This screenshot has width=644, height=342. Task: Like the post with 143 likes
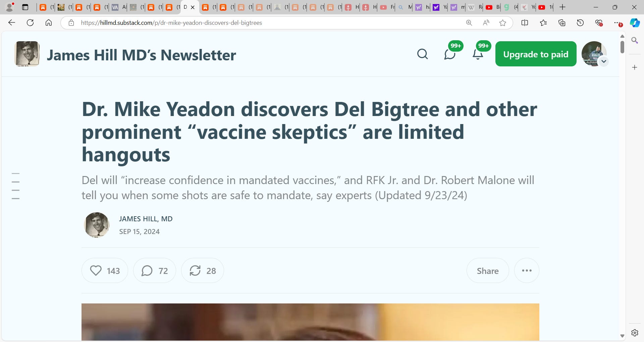click(105, 271)
